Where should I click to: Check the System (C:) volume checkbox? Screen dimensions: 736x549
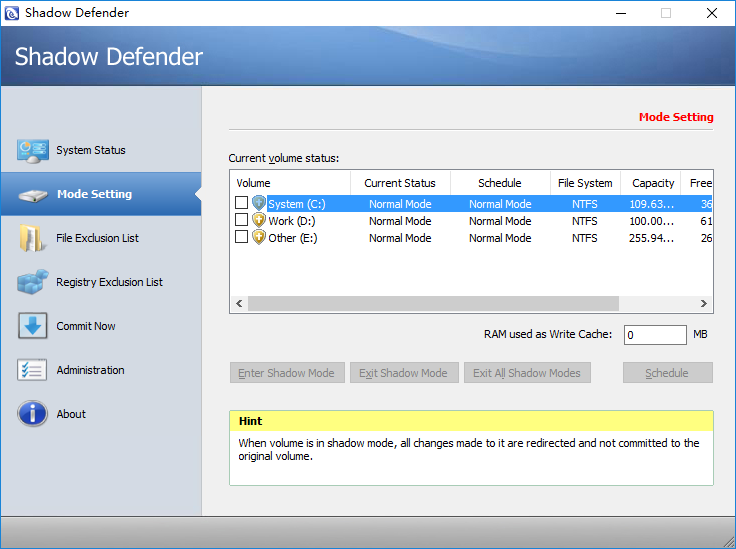pyautogui.click(x=241, y=204)
